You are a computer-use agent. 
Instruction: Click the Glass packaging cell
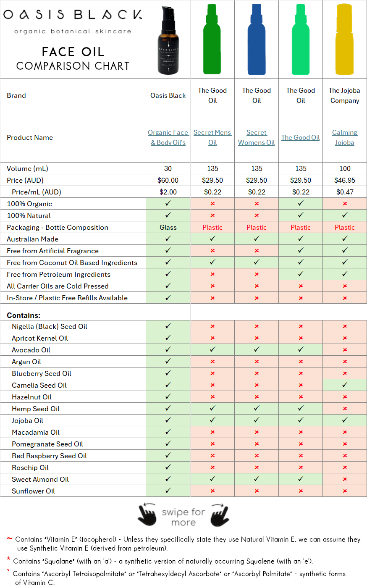click(x=168, y=227)
